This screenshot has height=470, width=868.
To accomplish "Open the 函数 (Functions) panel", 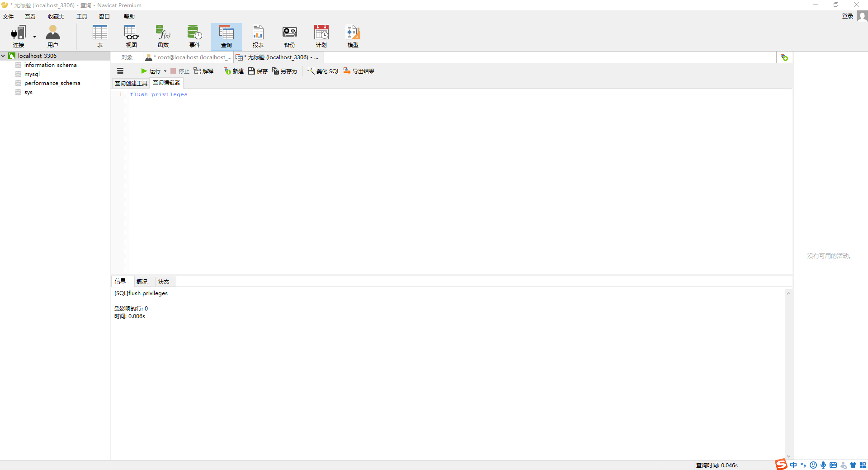I will 163,36.
